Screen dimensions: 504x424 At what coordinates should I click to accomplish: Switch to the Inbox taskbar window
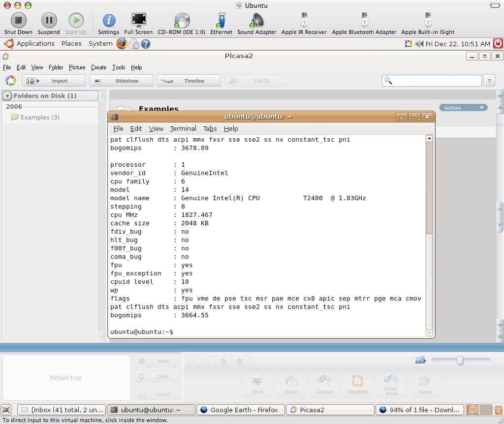pyautogui.click(x=62, y=410)
